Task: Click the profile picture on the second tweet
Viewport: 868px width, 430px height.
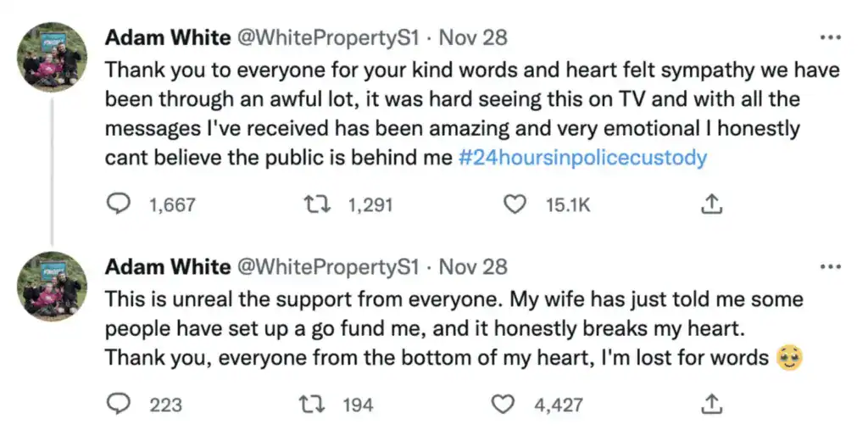Action: point(52,286)
